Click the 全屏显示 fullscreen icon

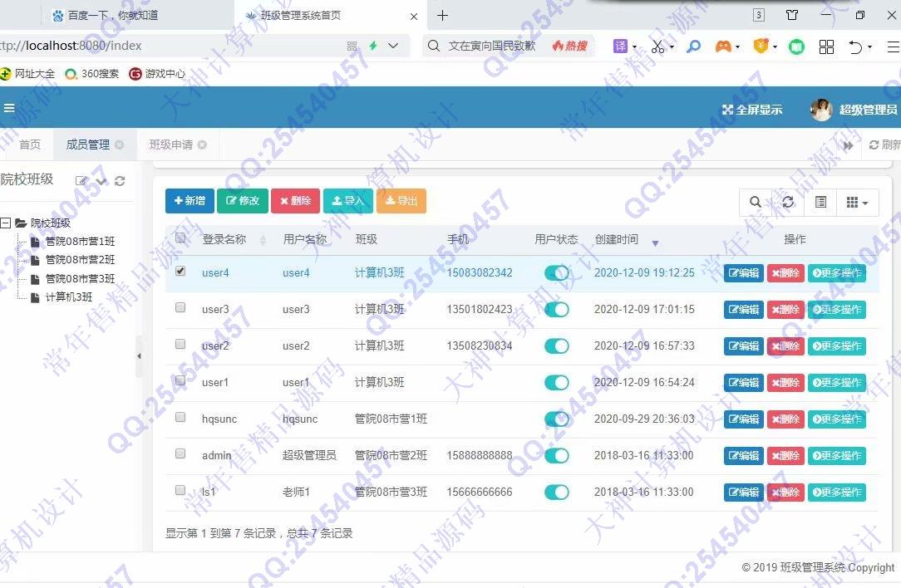tap(727, 110)
